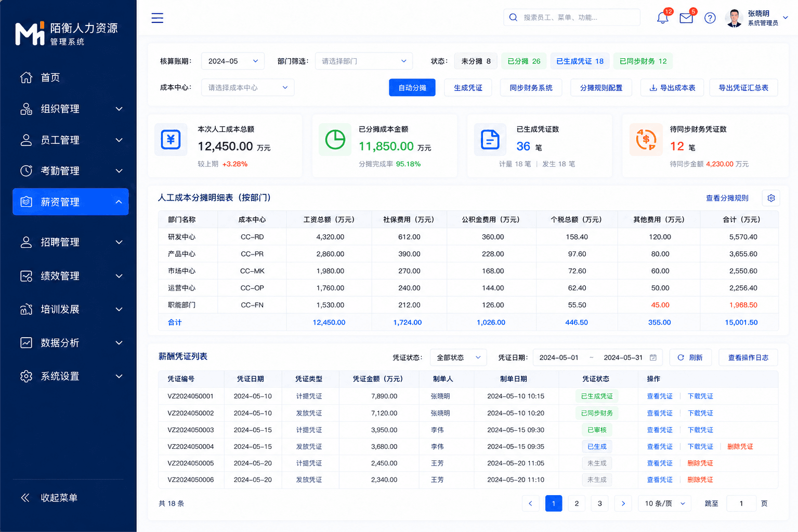Click the 刷新 refresh button
Image resolution: width=798 pixels, height=532 pixels.
[690, 357]
